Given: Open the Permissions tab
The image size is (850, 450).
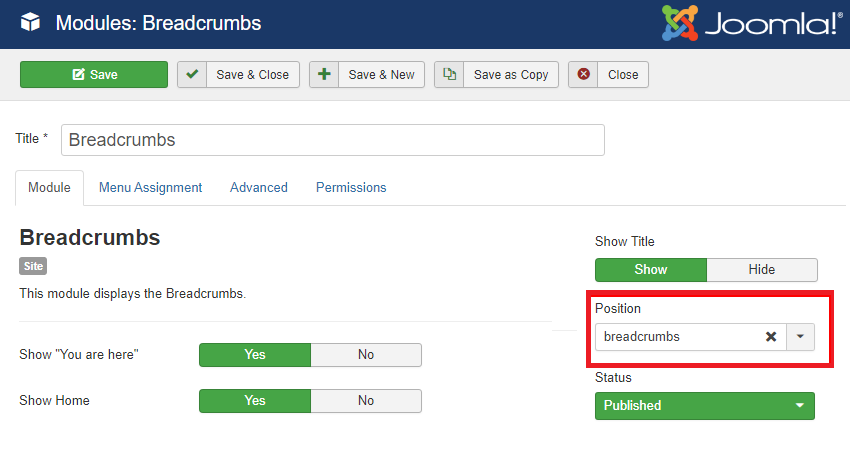Looking at the screenshot, I should pyautogui.click(x=351, y=188).
